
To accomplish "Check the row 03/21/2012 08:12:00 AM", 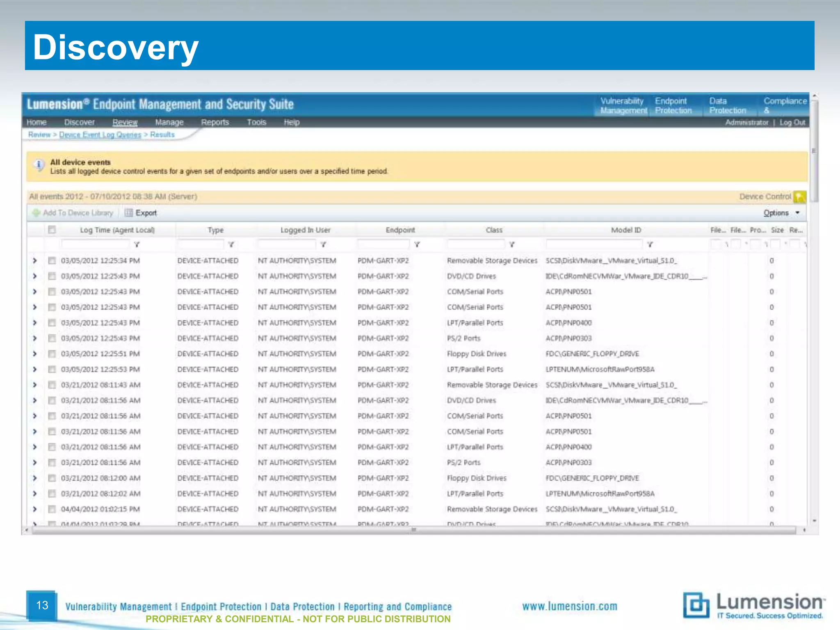I will [52, 478].
